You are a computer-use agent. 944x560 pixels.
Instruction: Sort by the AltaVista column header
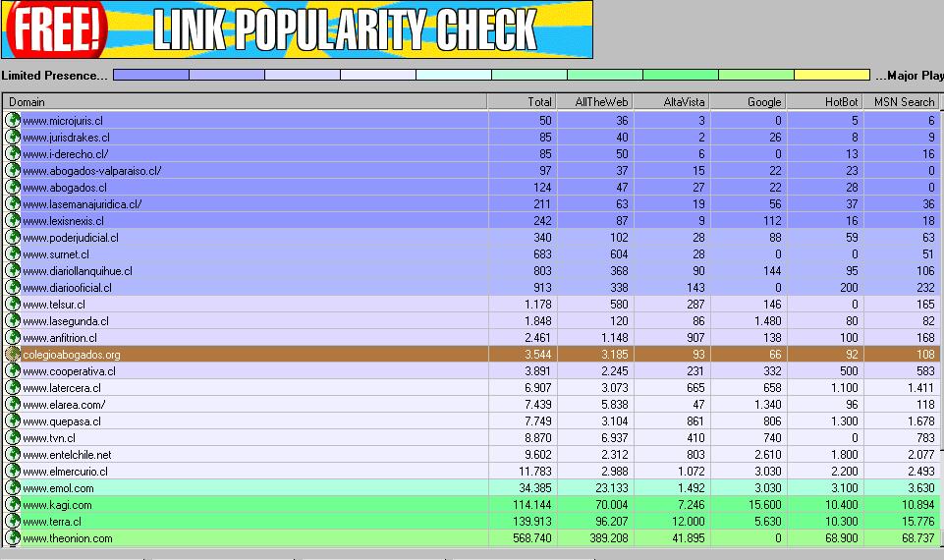coord(672,102)
